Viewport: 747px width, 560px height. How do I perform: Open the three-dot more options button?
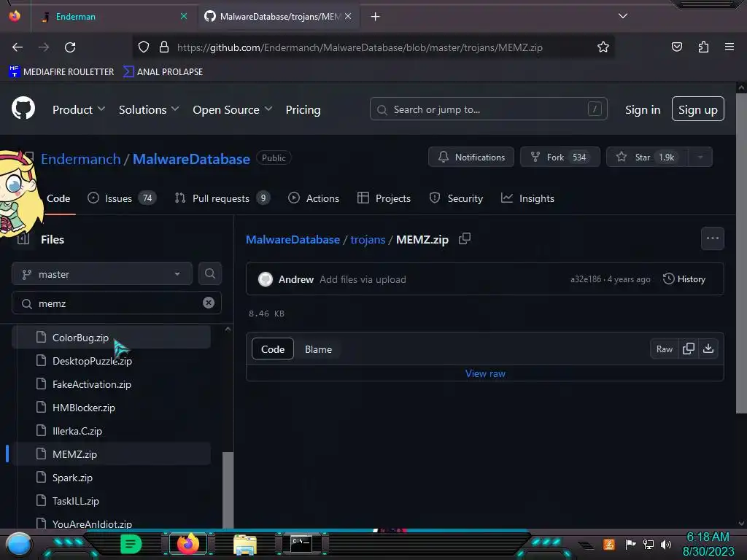tap(712, 238)
